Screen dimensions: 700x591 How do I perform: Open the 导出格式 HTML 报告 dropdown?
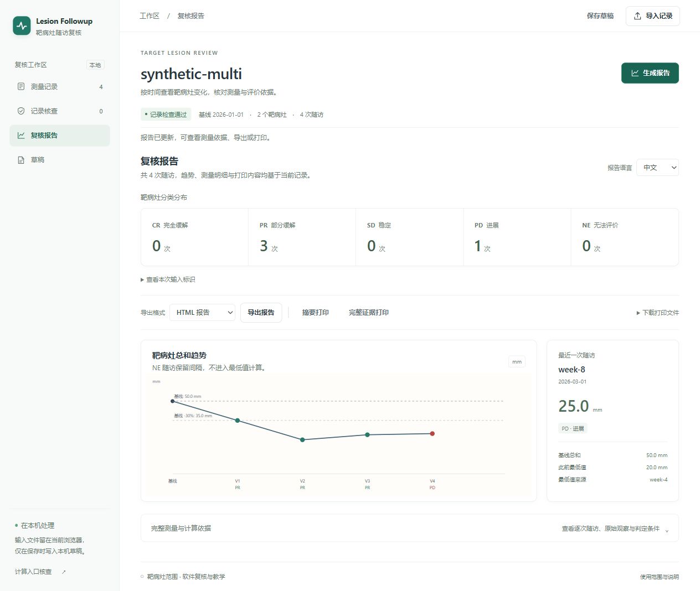click(202, 313)
